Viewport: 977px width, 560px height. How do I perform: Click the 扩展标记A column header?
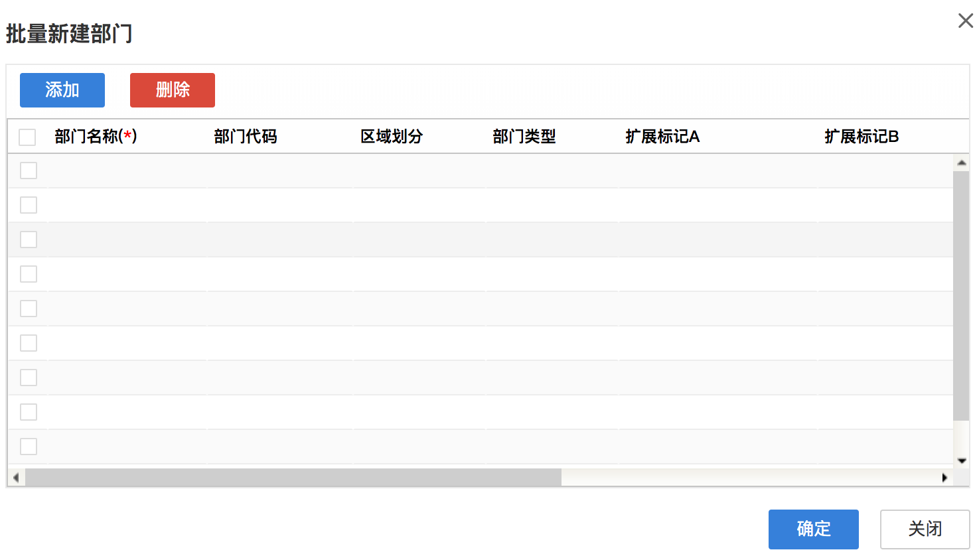[662, 137]
